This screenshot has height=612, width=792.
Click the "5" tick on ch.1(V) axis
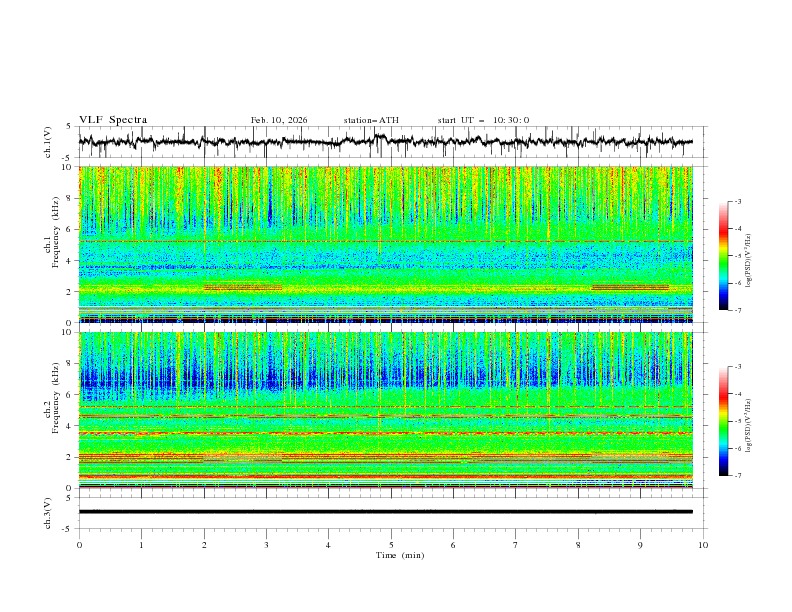[x=69, y=127]
